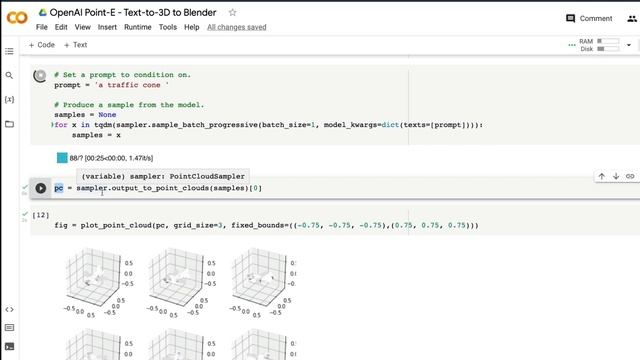Screen dimensions: 640x360
Task: Open the Code snippets icon in sidebar
Action: pyautogui.click(x=9, y=309)
